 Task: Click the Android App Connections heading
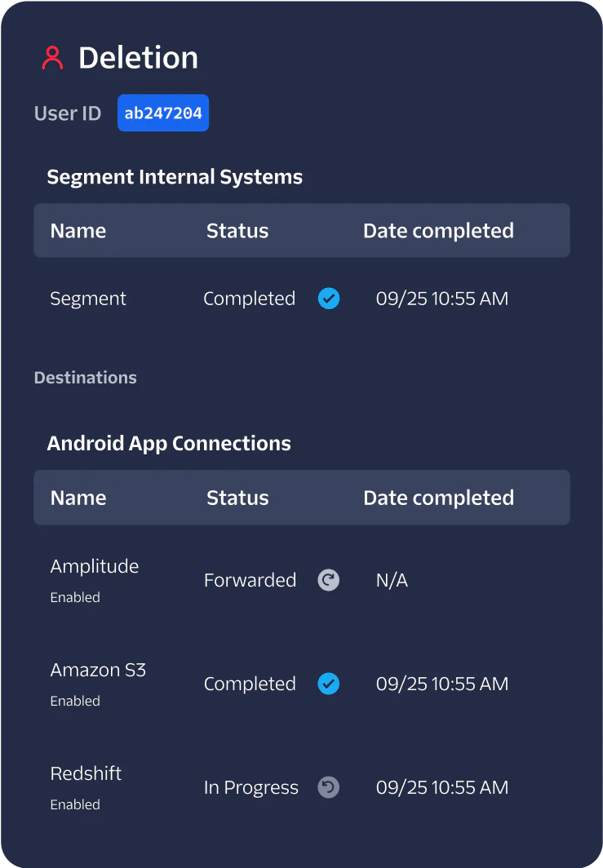pyautogui.click(x=169, y=444)
